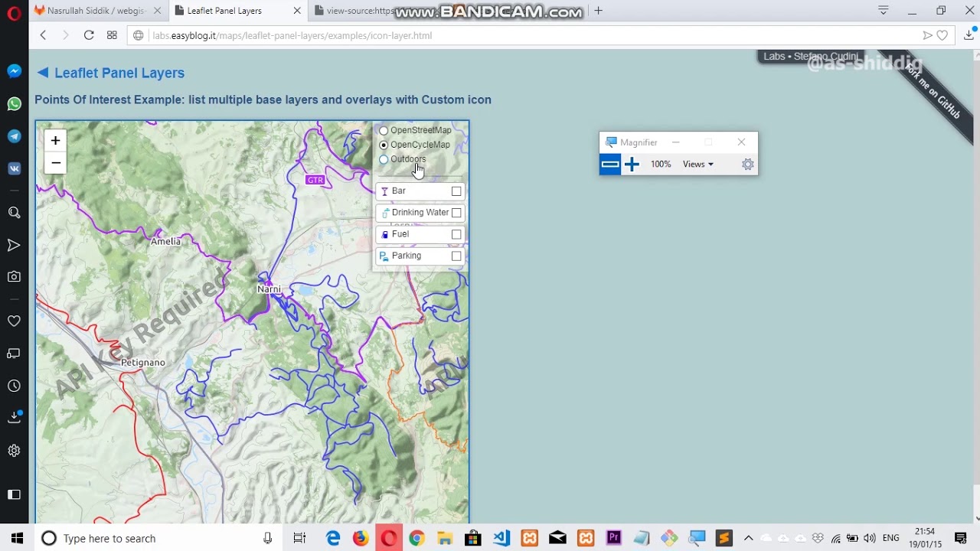Screen dimensions: 980x551
Task: Launch Microsoft Edge from taskbar
Action: [333, 538]
